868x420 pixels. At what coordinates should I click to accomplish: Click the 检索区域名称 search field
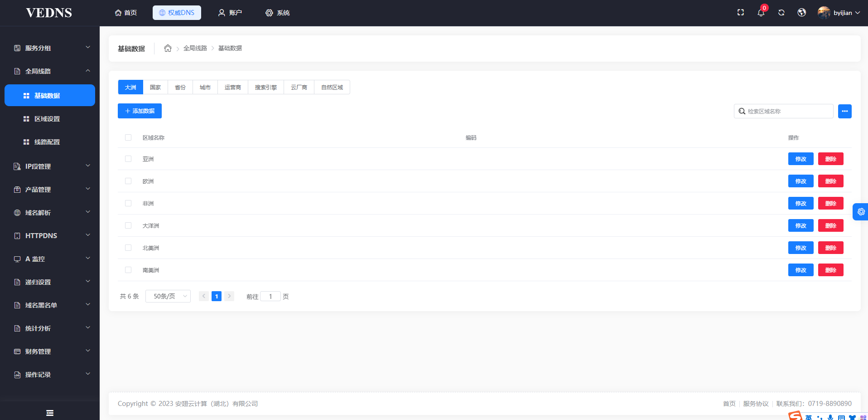coord(784,111)
